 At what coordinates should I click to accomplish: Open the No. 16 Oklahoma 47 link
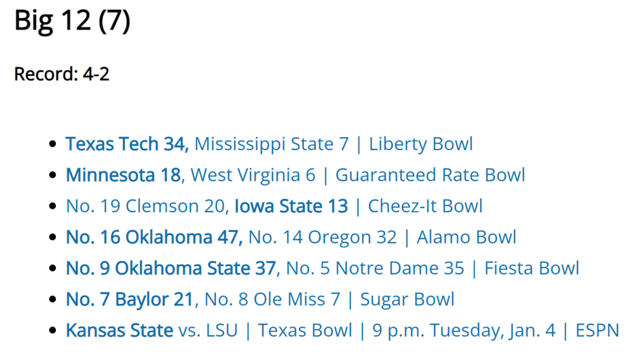153,237
